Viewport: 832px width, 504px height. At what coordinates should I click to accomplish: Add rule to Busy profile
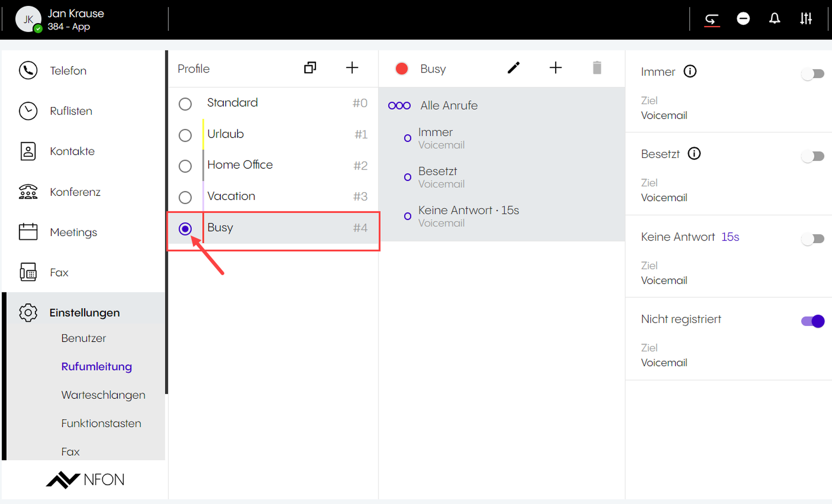[555, 68]
